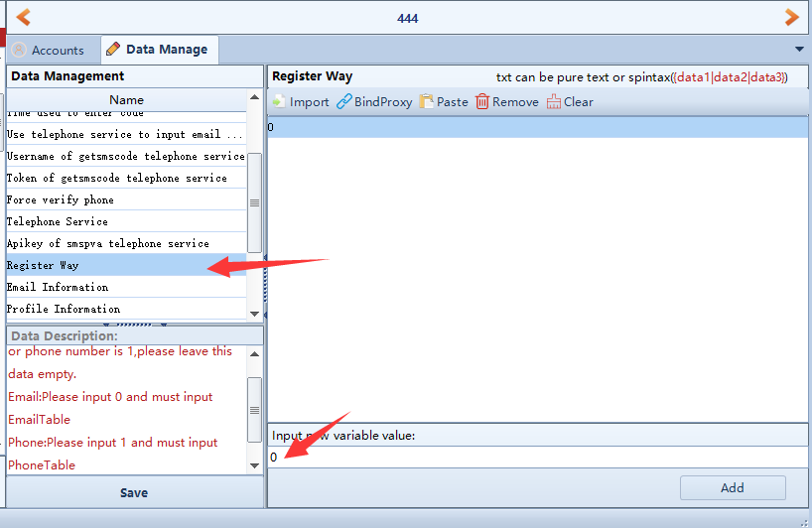812x528 pixels.
Task: Click the new variable value input field
Action: pyautogui.click(x=536, y=458)
